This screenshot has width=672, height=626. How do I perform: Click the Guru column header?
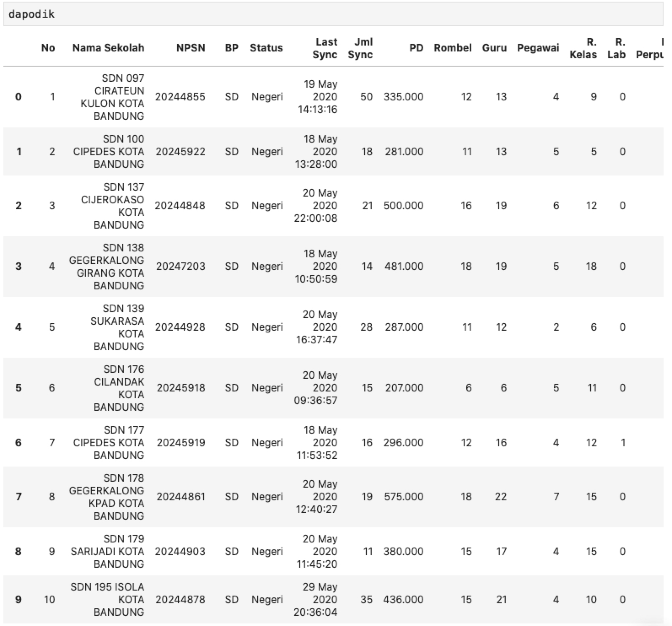494,48
